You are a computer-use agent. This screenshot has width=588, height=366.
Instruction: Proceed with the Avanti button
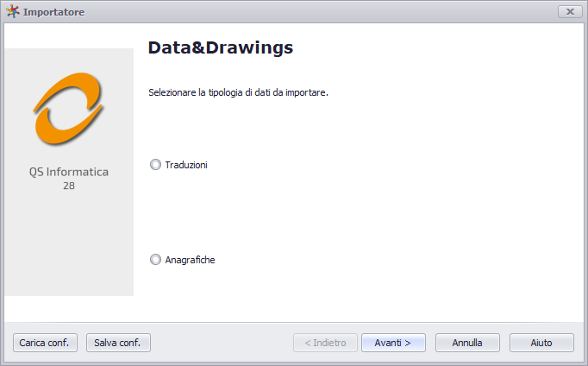(x=393, y=343)
